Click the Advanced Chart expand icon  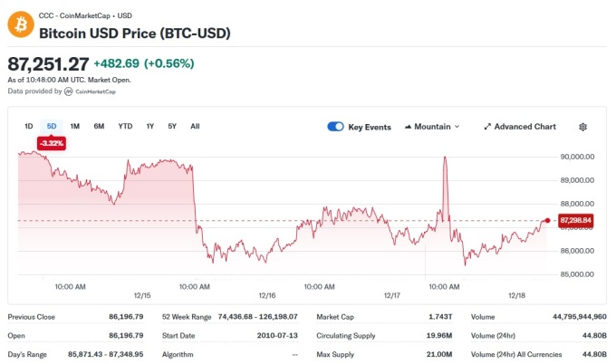coord(487,127)
